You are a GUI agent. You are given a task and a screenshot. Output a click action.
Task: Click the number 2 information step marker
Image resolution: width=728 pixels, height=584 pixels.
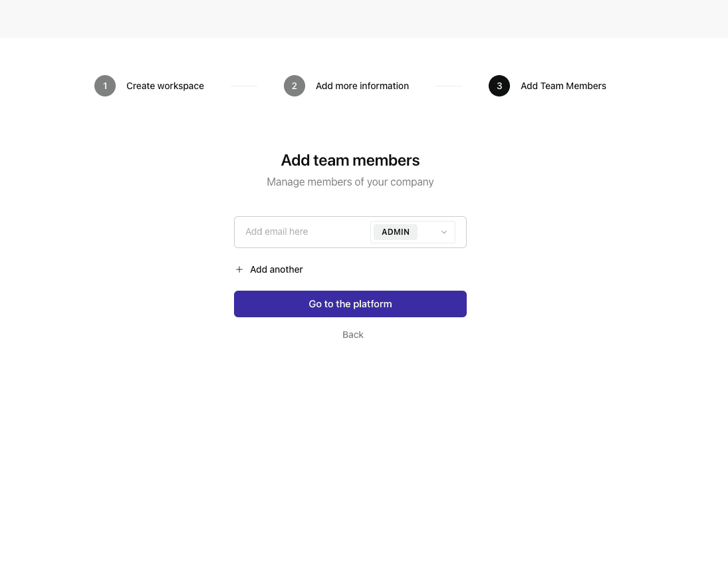click(295, 86)
